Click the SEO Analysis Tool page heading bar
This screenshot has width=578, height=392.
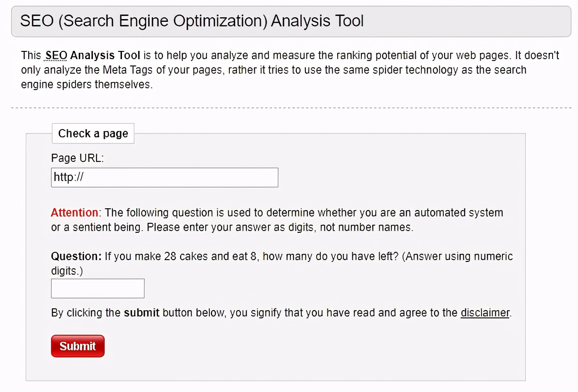[291, 21]
